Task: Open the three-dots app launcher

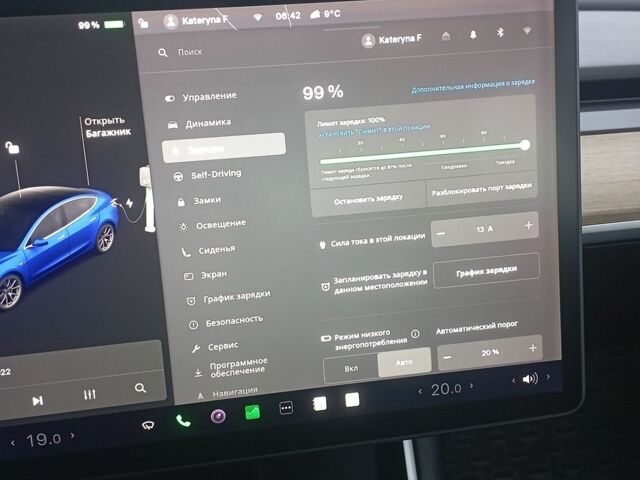Action: [x=286, y=407]
